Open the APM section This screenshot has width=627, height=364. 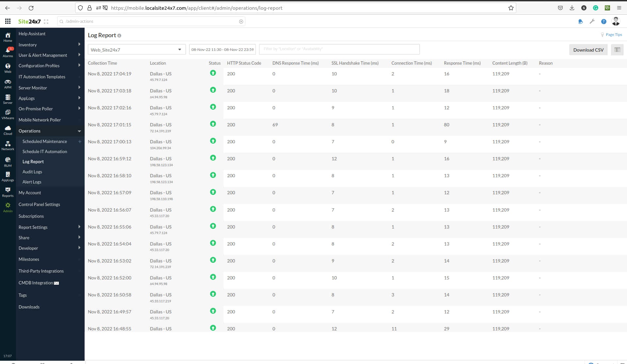pyautogui.click(x=8, y=84)
